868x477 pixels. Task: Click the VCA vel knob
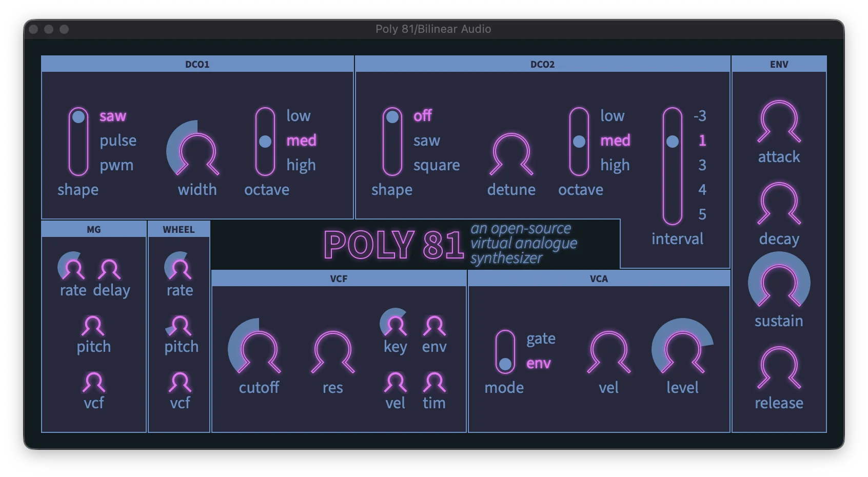[x=608, y=350]
